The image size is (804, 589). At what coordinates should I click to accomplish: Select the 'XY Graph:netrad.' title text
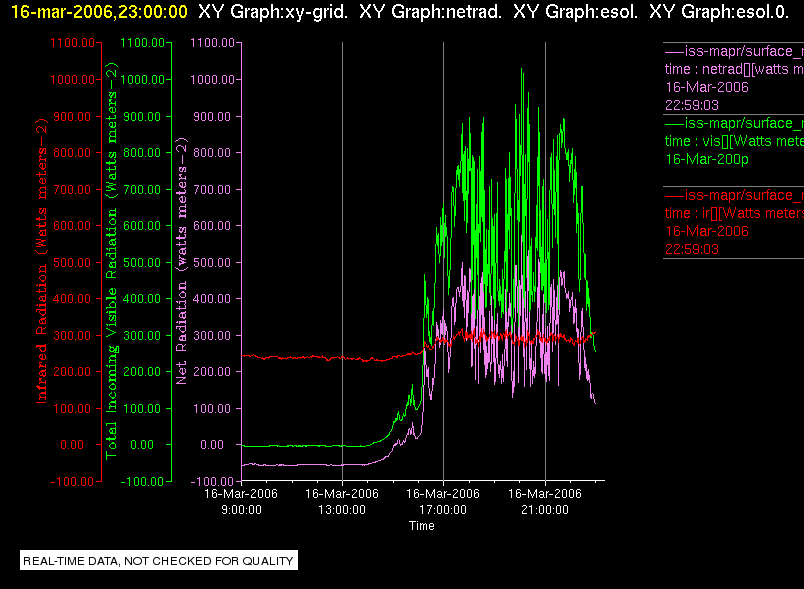click(x=430, y=12)
